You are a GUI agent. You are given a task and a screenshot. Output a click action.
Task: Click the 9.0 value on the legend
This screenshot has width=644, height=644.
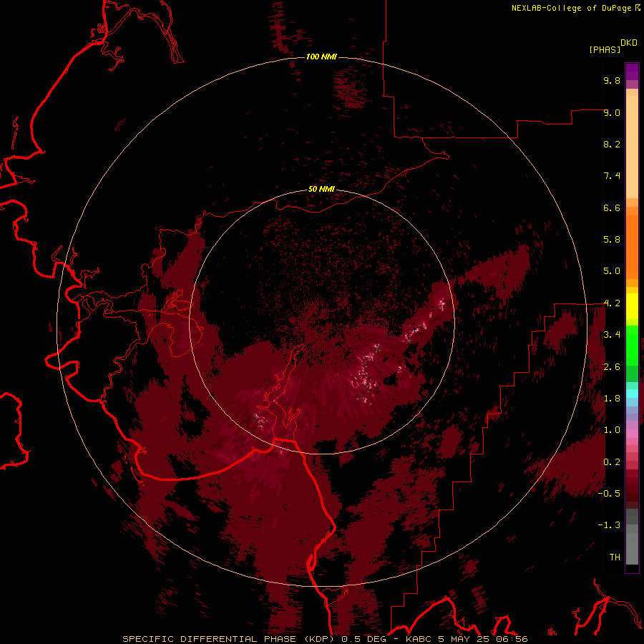612,112
